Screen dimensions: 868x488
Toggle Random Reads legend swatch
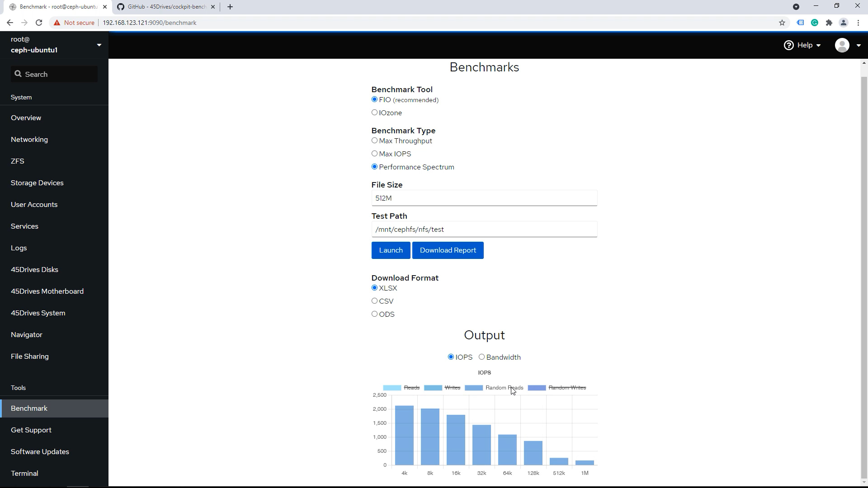tap(473, 388)
